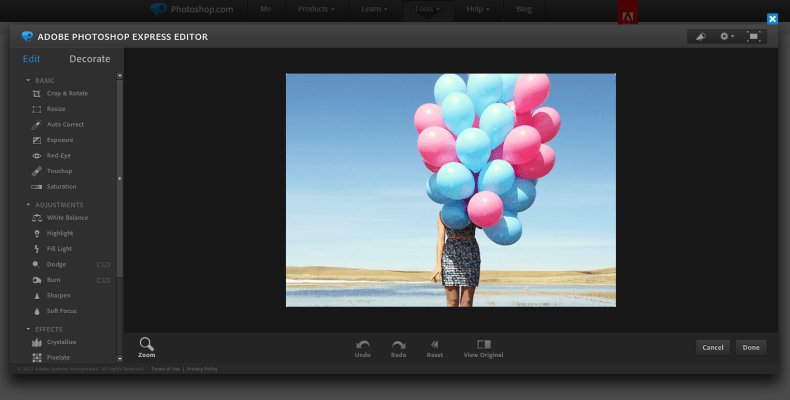
Task: Choose the Touchup bandage icon
Action: pos(36,171)
